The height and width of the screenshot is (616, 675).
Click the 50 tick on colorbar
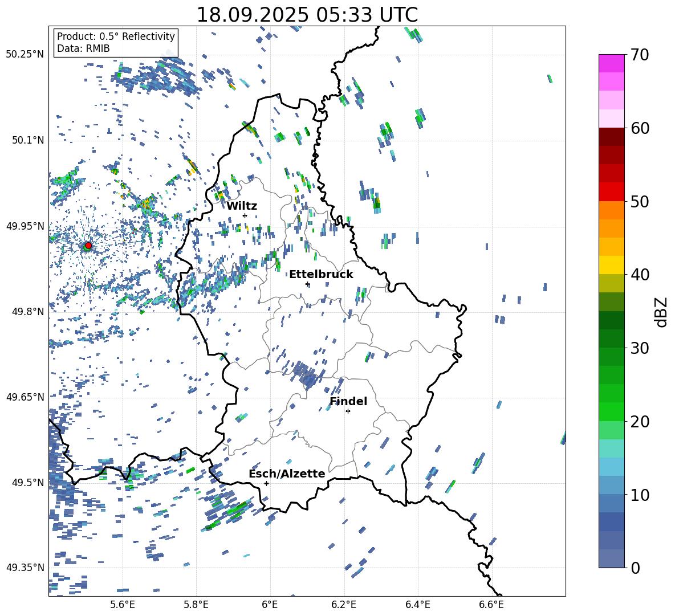[639, 201]
